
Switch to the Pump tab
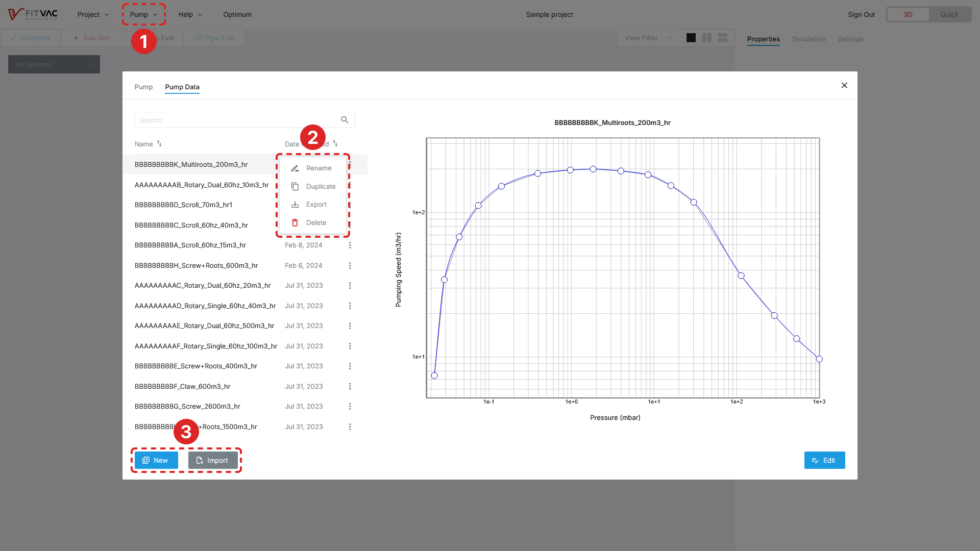(143, 87)
